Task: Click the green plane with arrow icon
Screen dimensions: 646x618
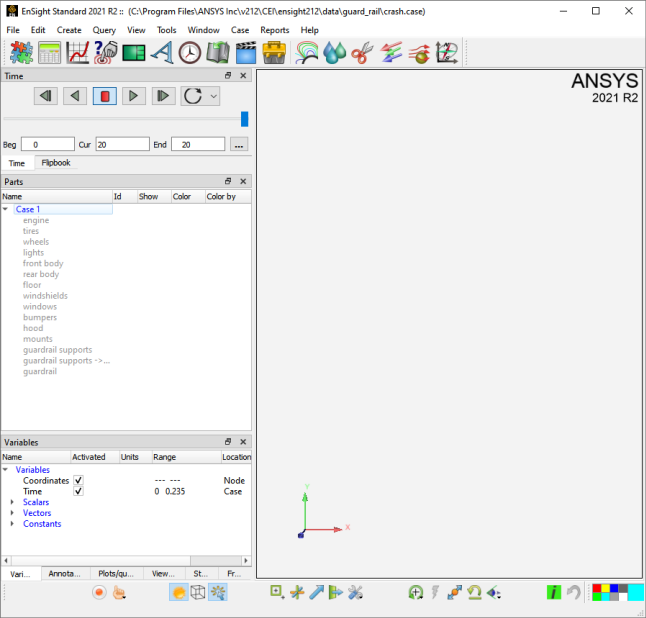Action: point(336,593)
